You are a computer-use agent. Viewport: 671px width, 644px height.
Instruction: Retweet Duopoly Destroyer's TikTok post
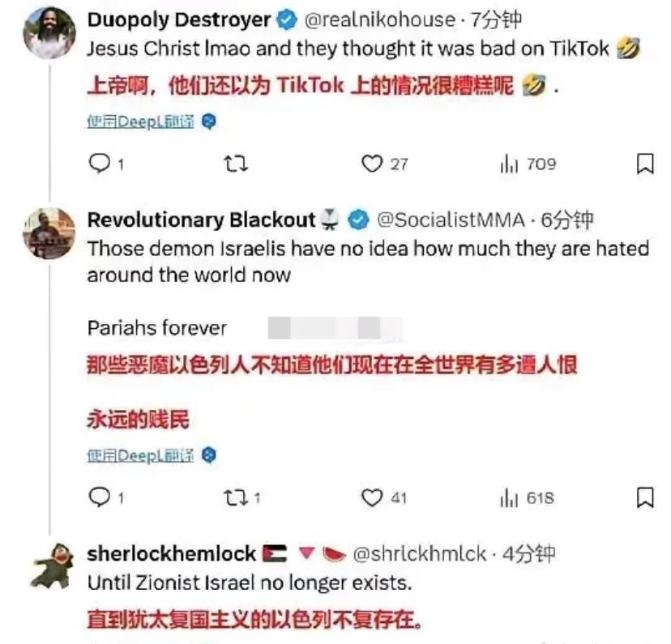click(236, 164)
